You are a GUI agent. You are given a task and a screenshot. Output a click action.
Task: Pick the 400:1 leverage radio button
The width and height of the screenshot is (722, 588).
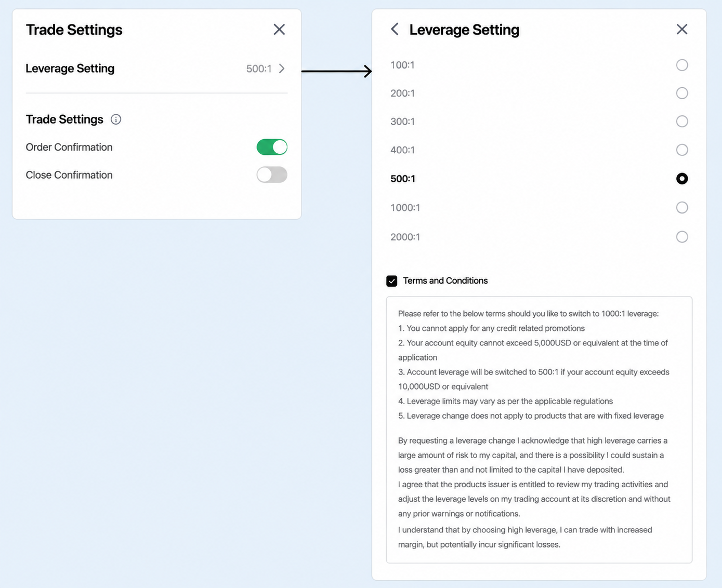(682, 150)
